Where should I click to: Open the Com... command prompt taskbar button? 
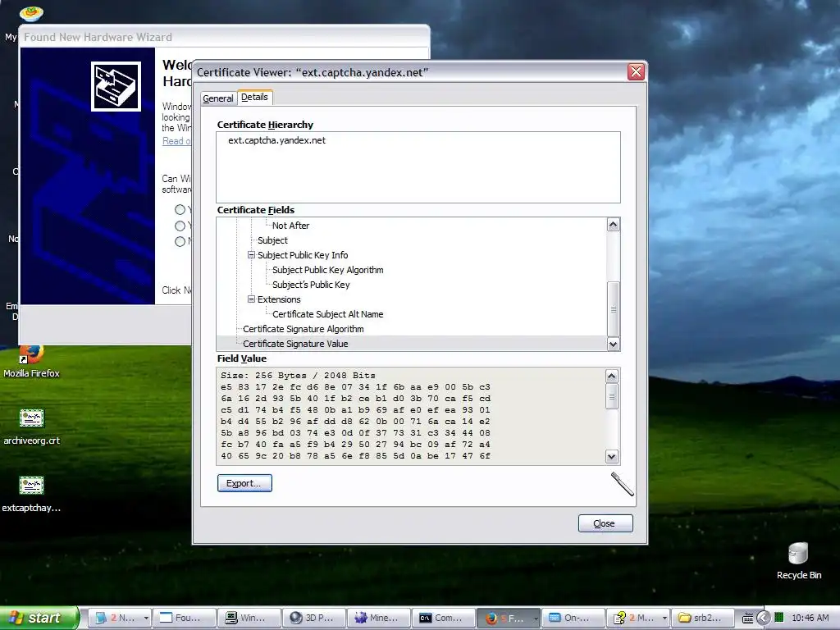[x=444, y=618]
